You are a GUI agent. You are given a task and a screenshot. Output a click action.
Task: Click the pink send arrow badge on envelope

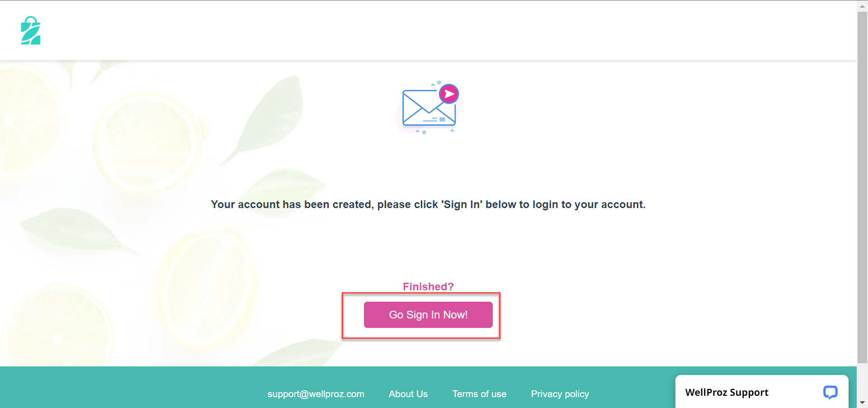(449, 94)
